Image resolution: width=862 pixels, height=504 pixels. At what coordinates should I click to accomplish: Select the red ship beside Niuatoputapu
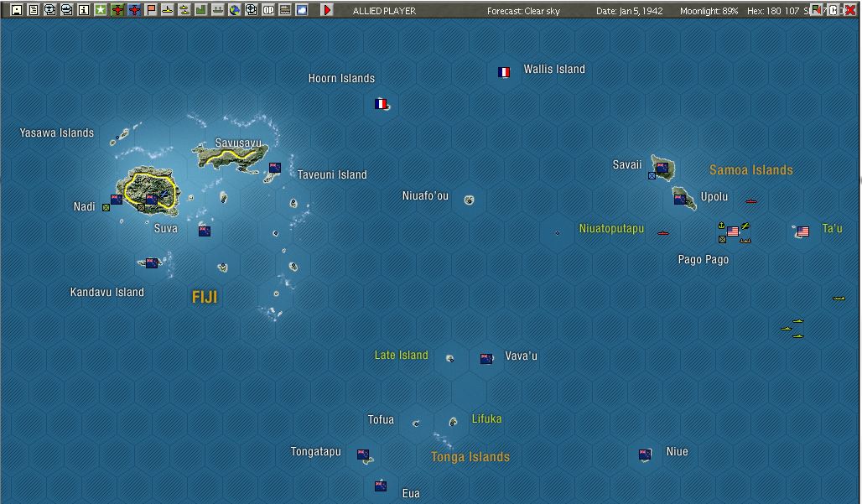click(x=663, y=233)
